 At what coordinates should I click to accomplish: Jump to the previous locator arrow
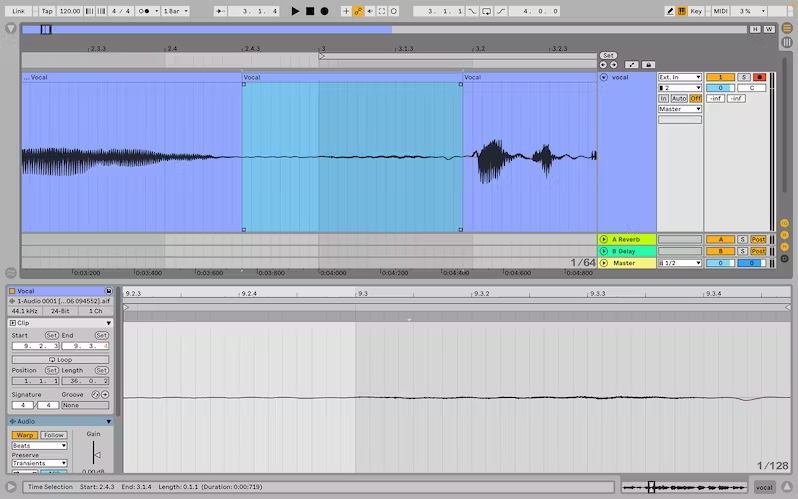click(x=603, y=65)
